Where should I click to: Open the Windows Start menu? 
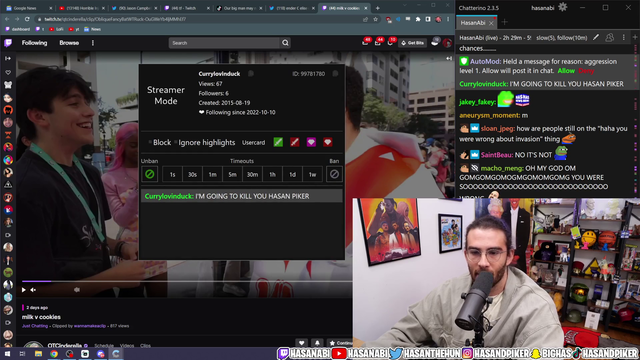(x=7, y=354)
